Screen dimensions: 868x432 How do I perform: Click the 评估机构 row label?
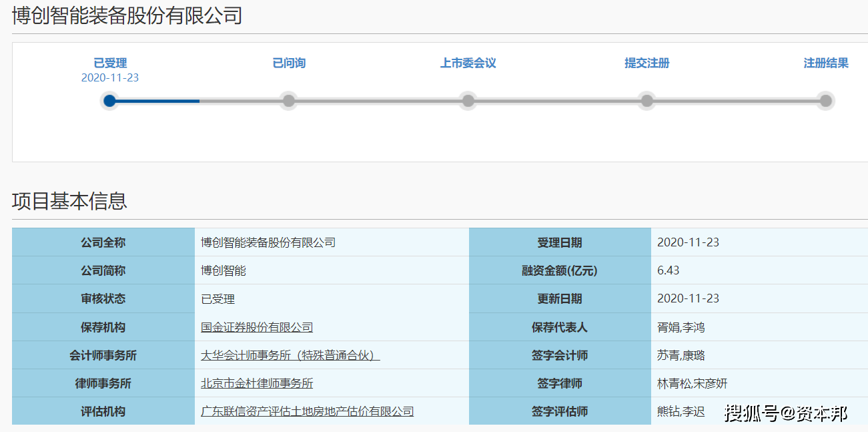[103, 411]
